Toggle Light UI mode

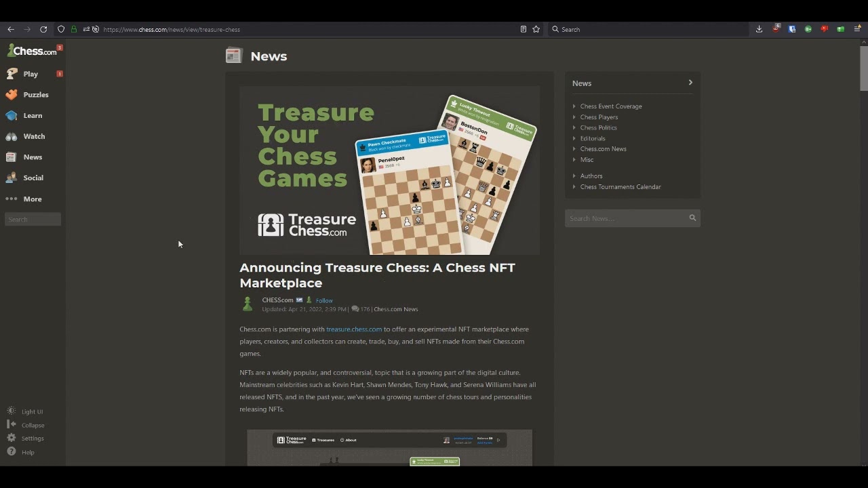25,411
